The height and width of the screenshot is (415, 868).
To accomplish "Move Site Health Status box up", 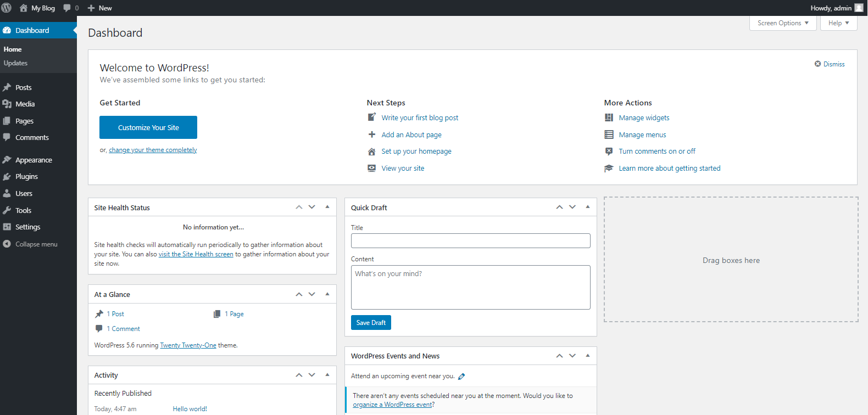I will (x=299, y=207).
